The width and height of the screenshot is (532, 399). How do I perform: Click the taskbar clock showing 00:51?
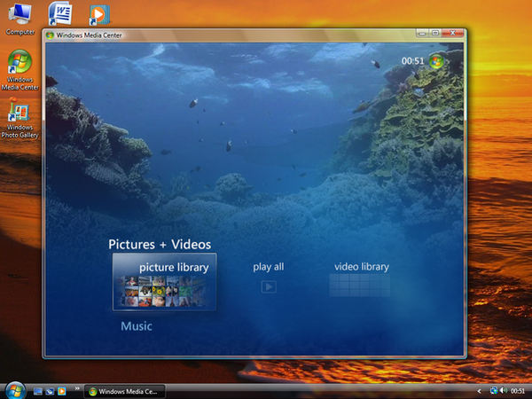[518, 391]
